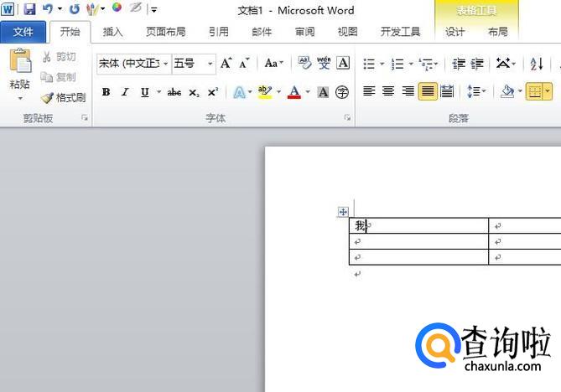Click the Phonetic Guide (wén) icon
561x392 pixels.
tap(324, 63)
